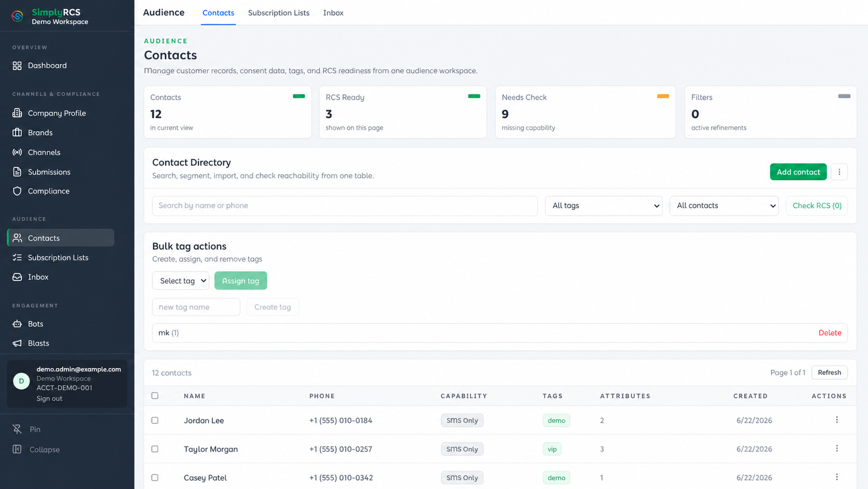This screenshot has height=489, width=868.
Task: Click the SMS Only badge for Jordan Lee
Action: (x=462, y=420)
